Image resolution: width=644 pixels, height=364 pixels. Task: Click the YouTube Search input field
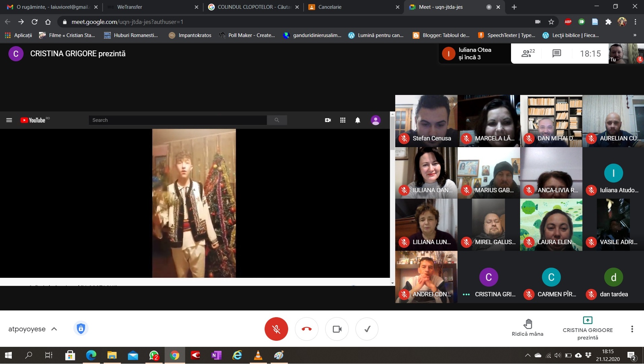pyautogui.click(x=178, y=120)
